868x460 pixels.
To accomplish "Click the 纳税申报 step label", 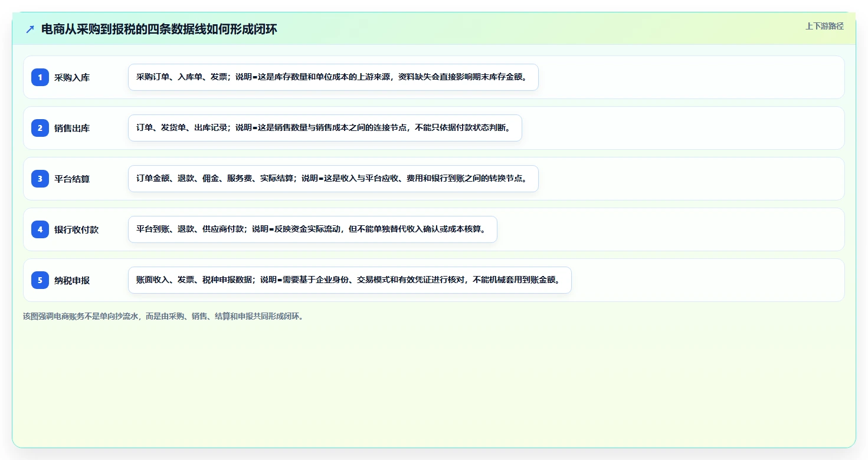I will [x=72, y=280].
